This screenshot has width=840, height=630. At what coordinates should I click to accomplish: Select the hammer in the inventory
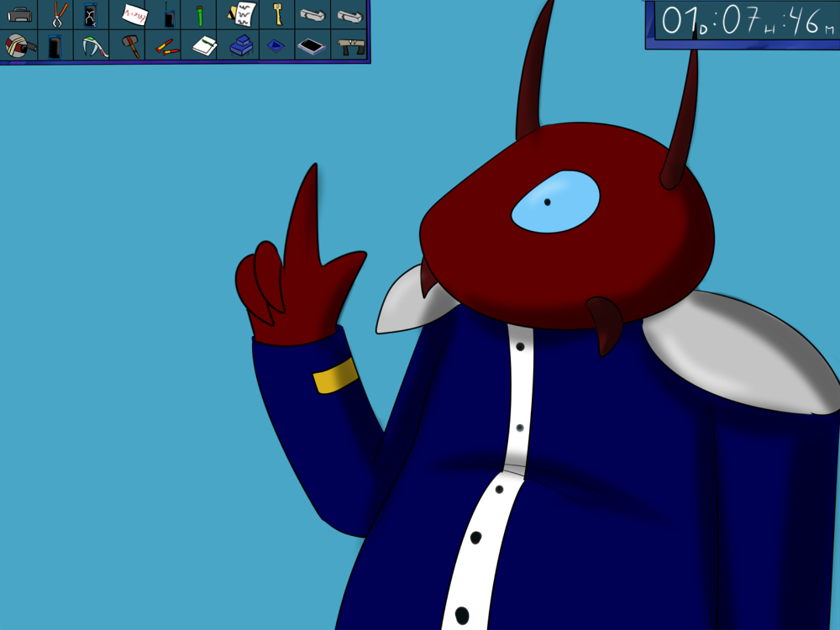130,45
